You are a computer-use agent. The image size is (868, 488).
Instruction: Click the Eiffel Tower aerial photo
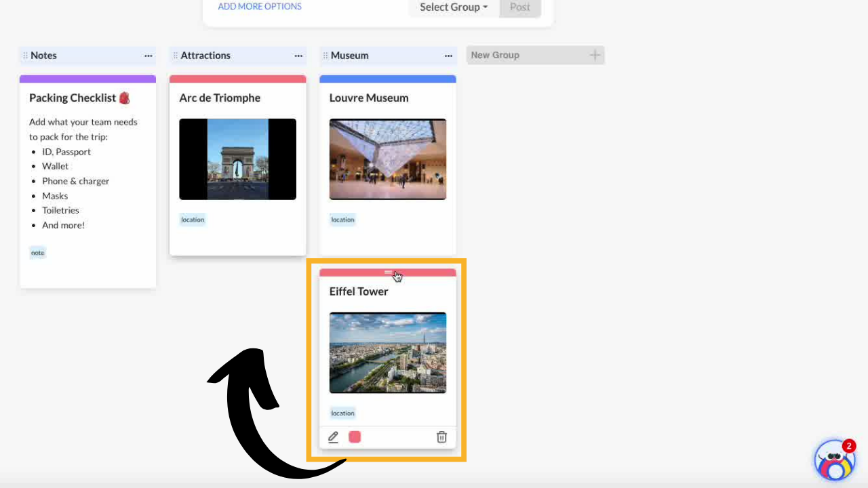coord(388,352)
